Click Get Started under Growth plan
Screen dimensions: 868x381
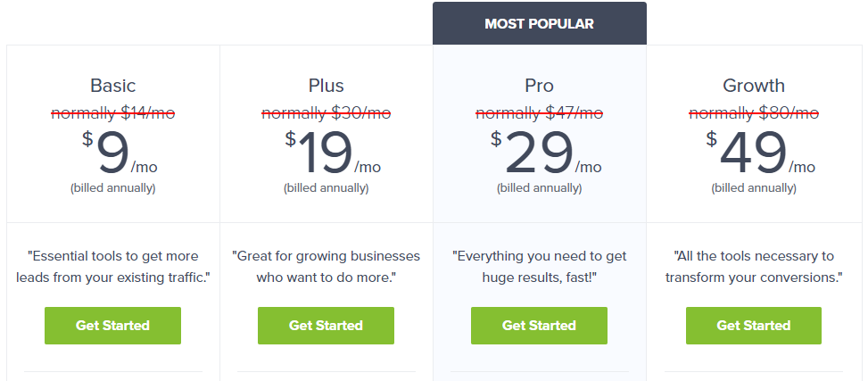point(754,326)
